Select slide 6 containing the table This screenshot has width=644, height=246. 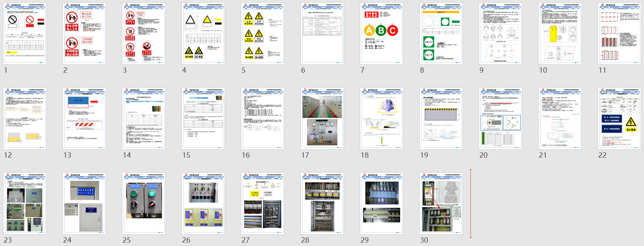click(322, 34)
